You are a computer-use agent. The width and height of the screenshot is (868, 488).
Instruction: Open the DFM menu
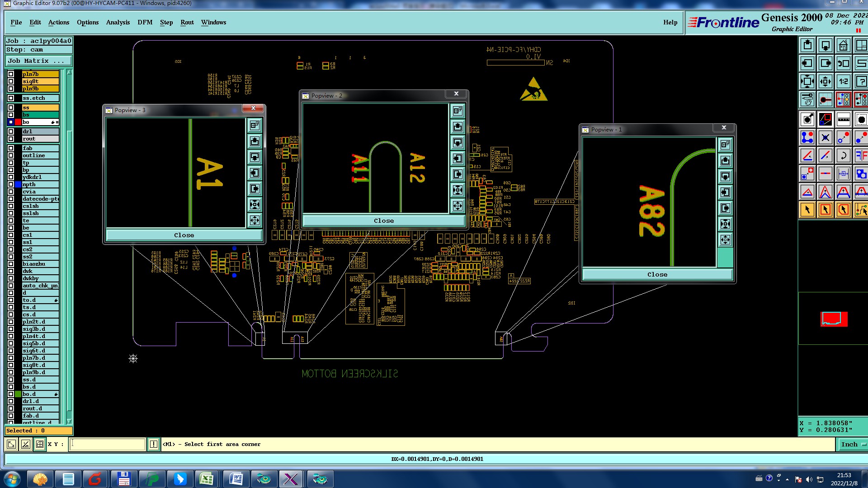(x=145, y=22)
